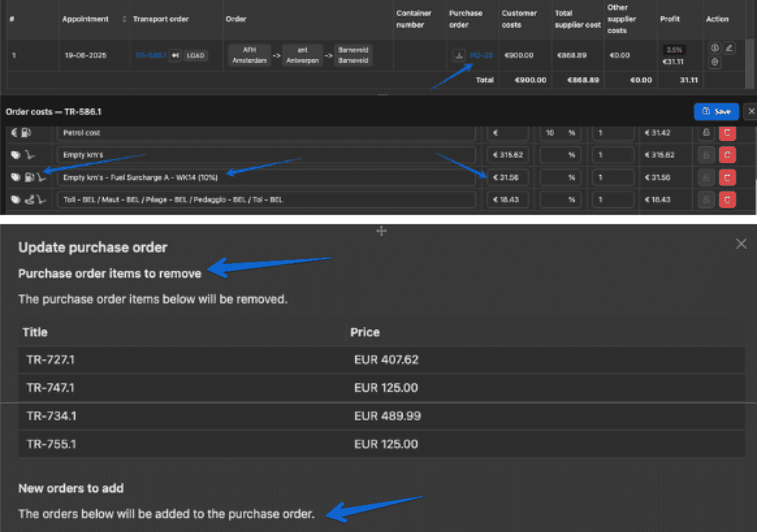Click the € 31.56 amount input field
The height and width of the screenshot is (532, 757).
[507, 177]
